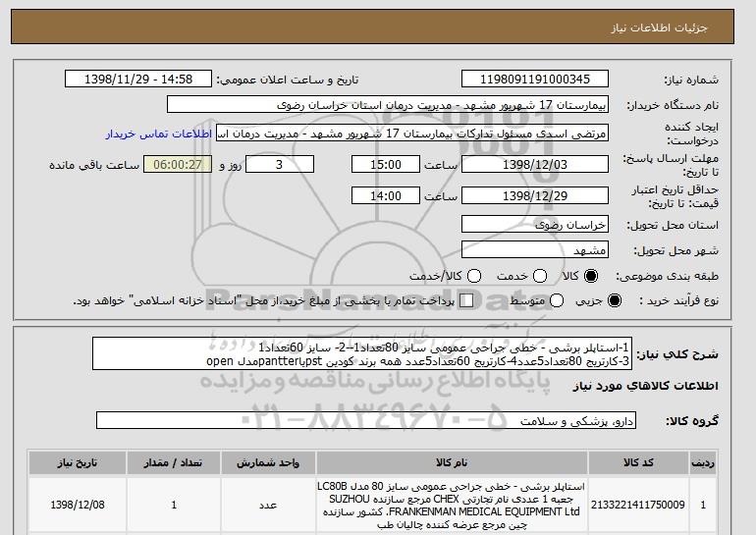
Task: Select the کالا radio button
Action: point(591,276)
